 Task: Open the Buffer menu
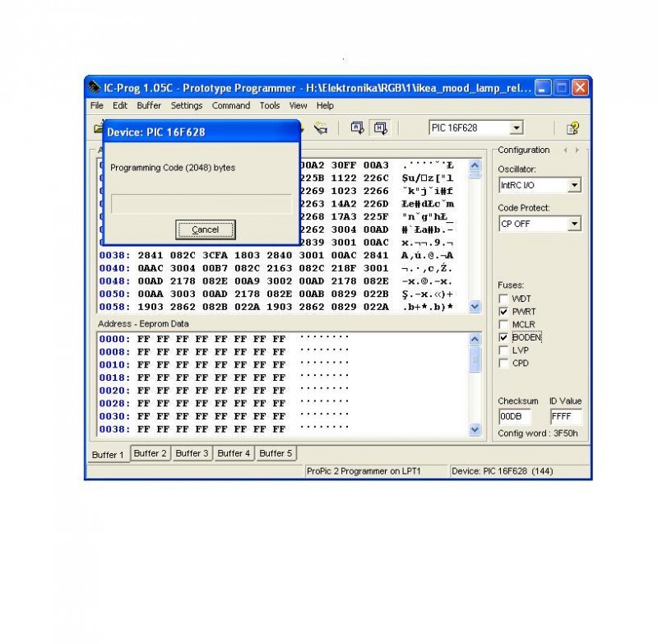click(x=149, y=105)
